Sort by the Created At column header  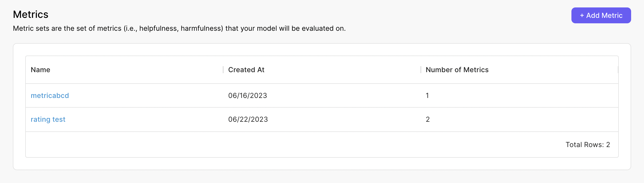[x=246, y=70]
